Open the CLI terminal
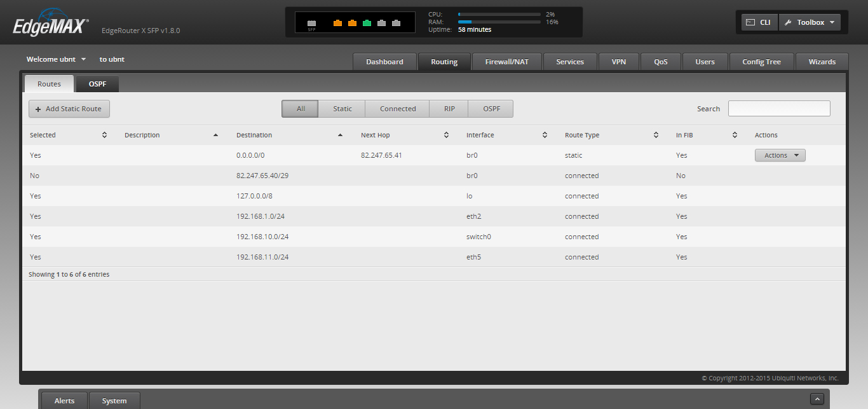The width and height of the screenshot is (868, 409). [759, 22]
